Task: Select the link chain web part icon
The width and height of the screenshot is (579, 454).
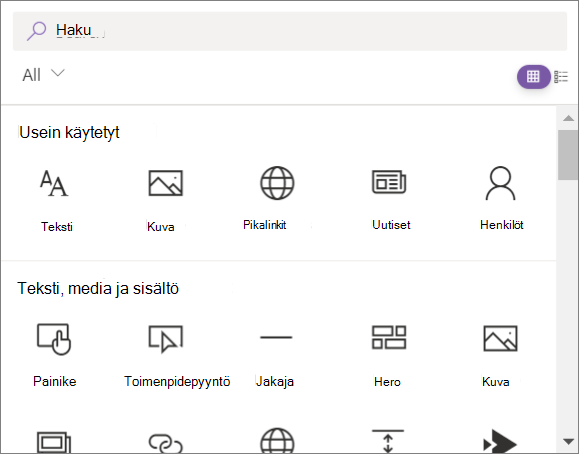Action: coord(165,443)
